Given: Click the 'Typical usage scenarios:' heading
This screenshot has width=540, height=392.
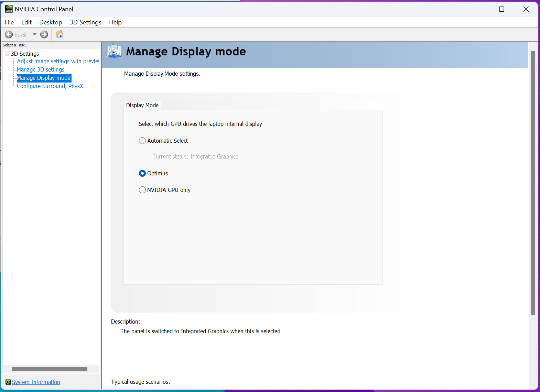Looking at the screenshot, I should 140,382.
